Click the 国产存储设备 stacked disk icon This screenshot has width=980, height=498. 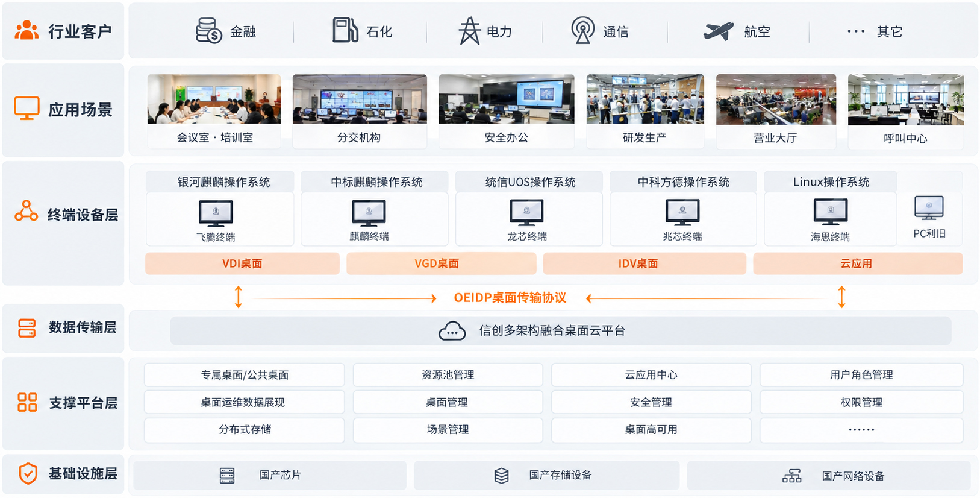pos(502,476)
